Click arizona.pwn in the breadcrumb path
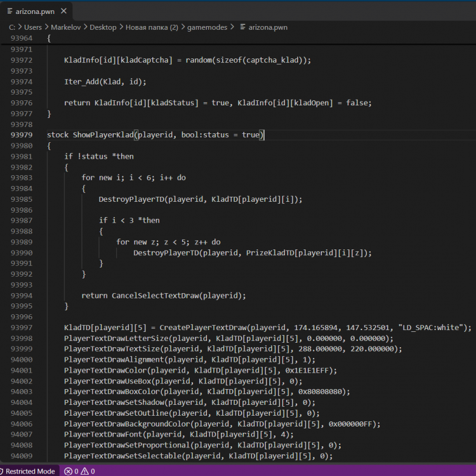This screenshot has height=476, width=476. click(x=268, y=27)
